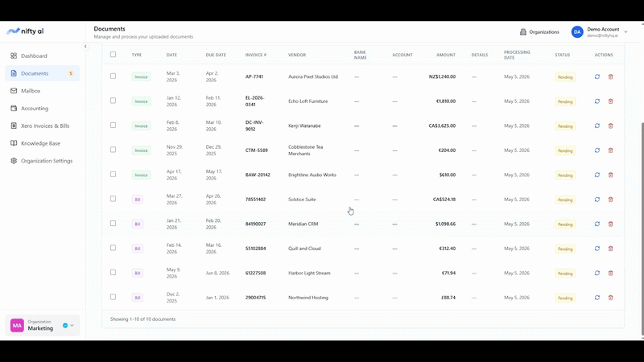Screen dimensions: 644x362
Task: Click the STATUS column header
Action: 562,55
